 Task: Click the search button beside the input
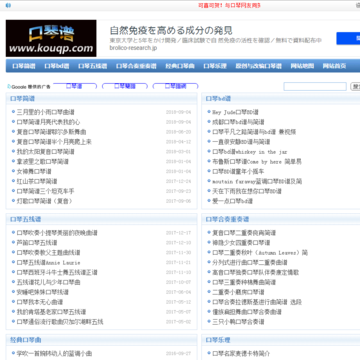tap(355, 87)
